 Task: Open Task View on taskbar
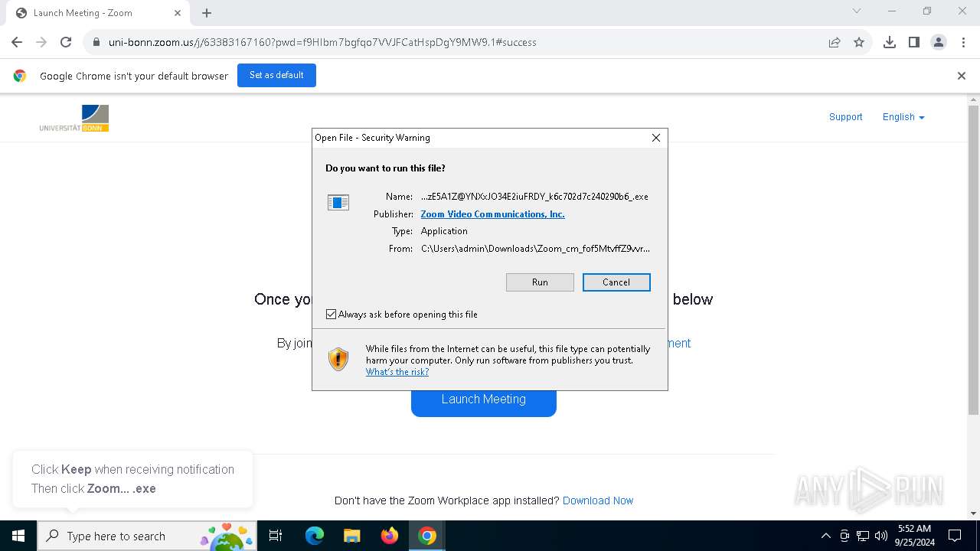(x=276, y=536)
